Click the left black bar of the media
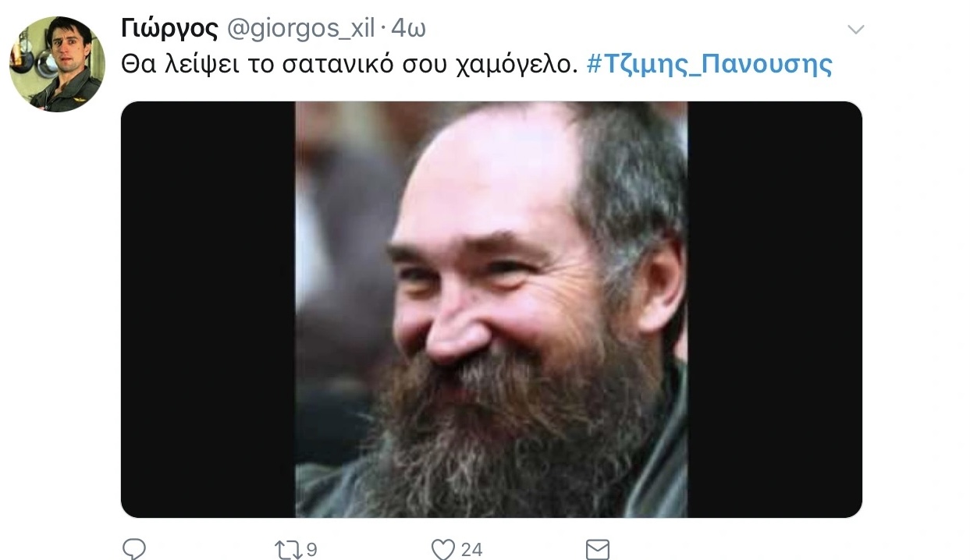Viewport: 970px width, 560px height. (208, 310)
